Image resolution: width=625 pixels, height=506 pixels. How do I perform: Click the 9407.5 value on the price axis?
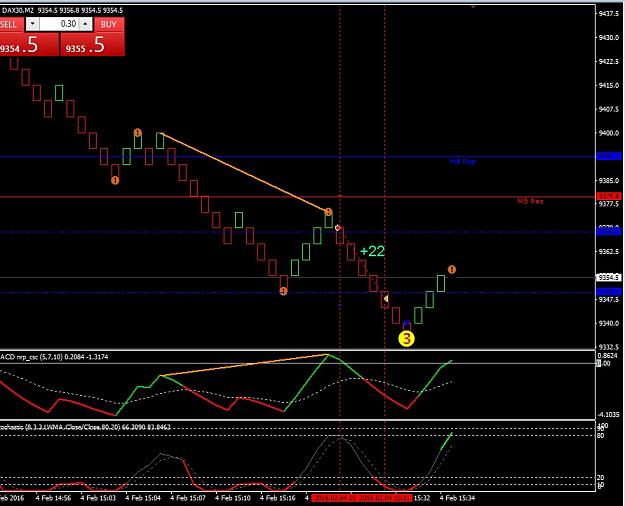[x=609, y=109]
